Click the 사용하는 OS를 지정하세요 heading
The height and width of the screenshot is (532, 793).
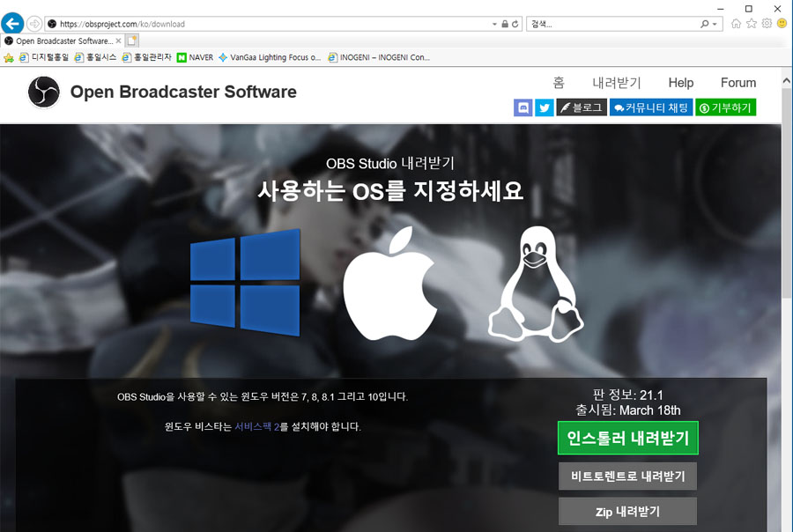(x=390, y=191)
